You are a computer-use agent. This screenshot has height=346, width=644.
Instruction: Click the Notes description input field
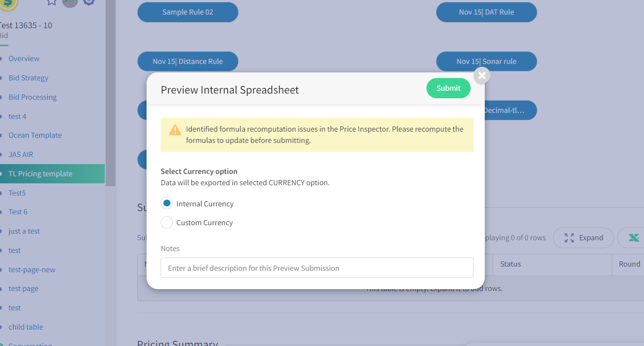coord(317,268)
